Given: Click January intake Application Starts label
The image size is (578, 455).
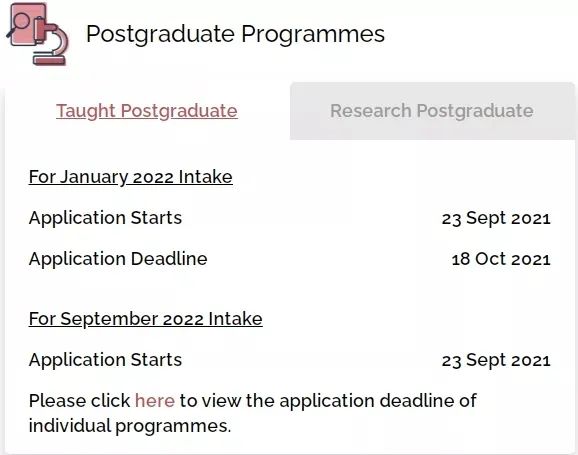Looking at the screenshot, I should 105,218.
